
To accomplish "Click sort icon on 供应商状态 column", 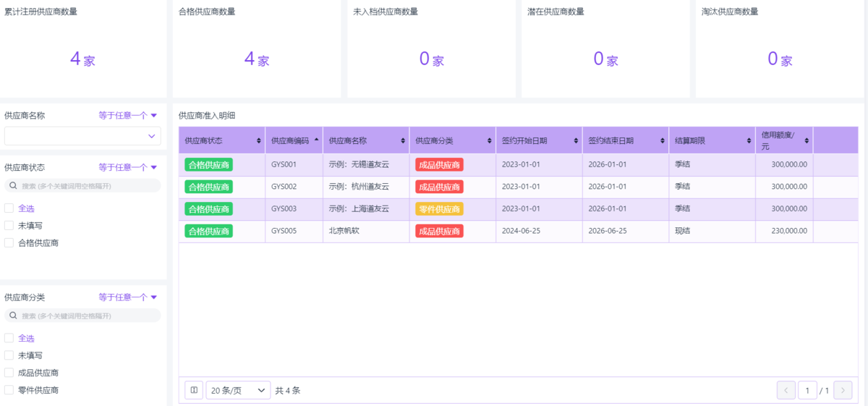I will point(259,140).
